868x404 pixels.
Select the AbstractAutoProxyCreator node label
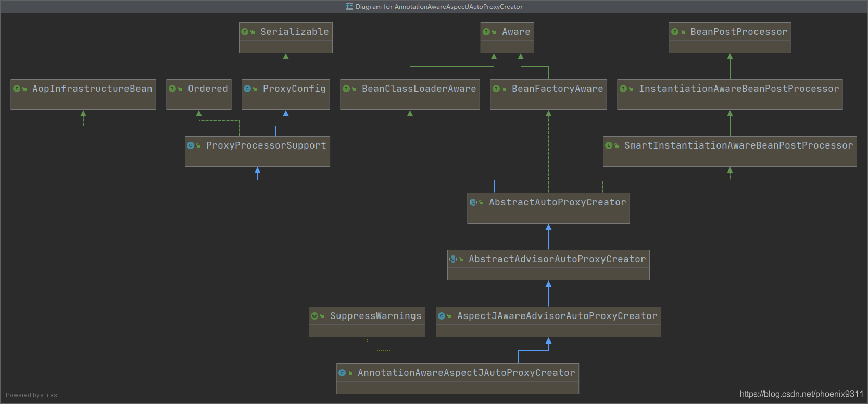(x=557, y=202)
